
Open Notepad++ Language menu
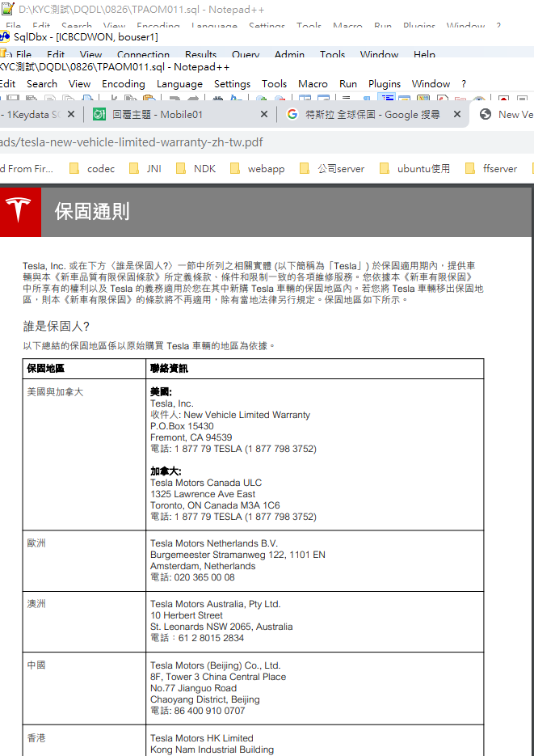(179, 84)
